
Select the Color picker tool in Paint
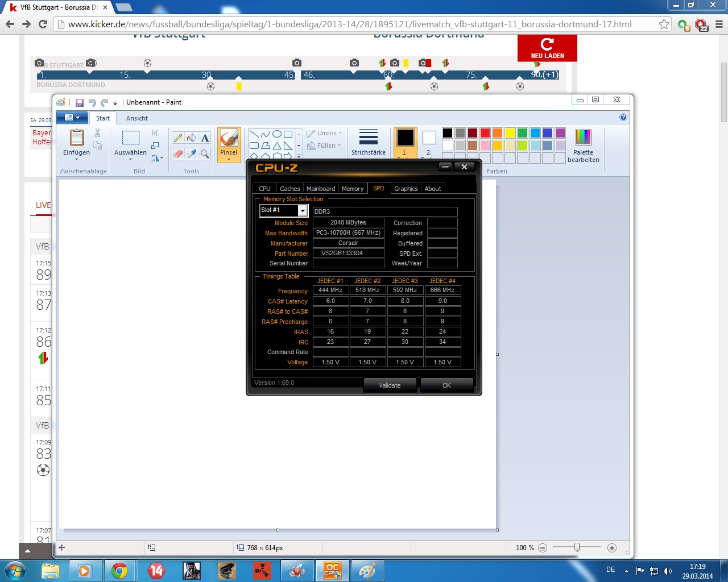pos(192,154)
